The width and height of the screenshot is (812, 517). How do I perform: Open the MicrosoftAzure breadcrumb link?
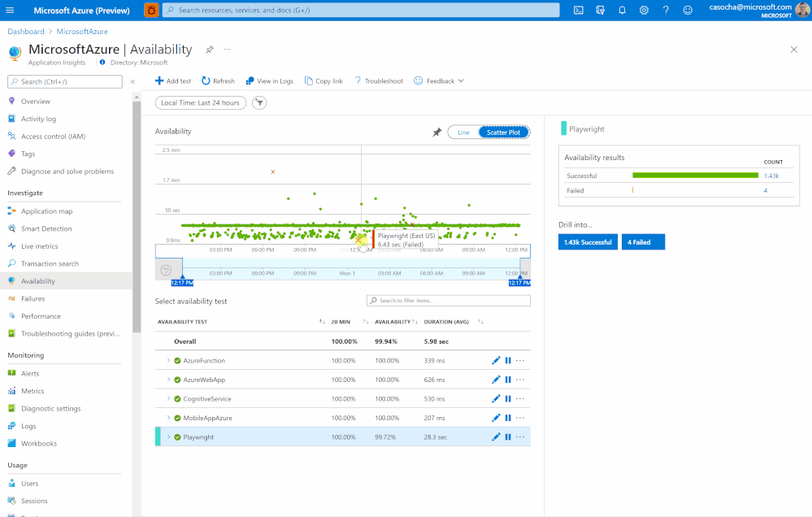[82, 32]
